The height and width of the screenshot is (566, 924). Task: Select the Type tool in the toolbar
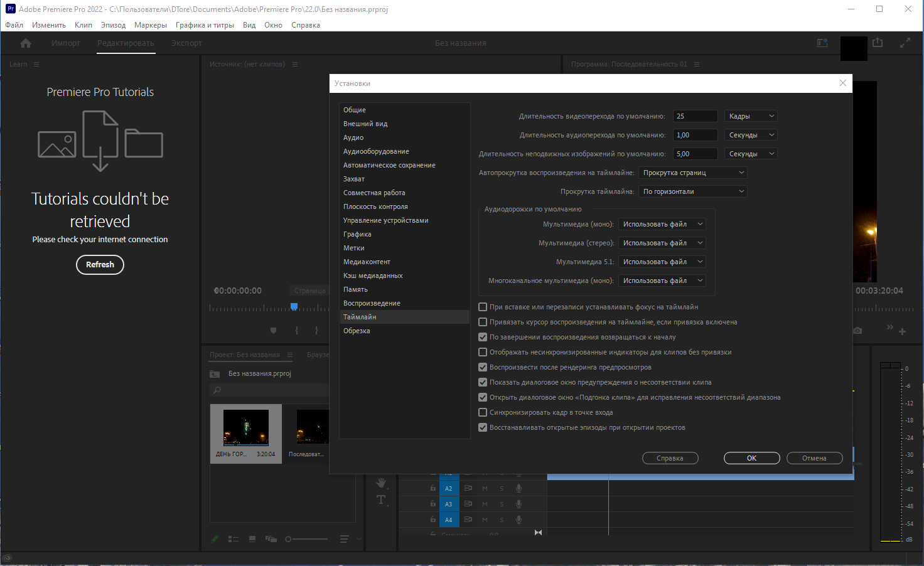pyautogui.click(x=381, y=499)
